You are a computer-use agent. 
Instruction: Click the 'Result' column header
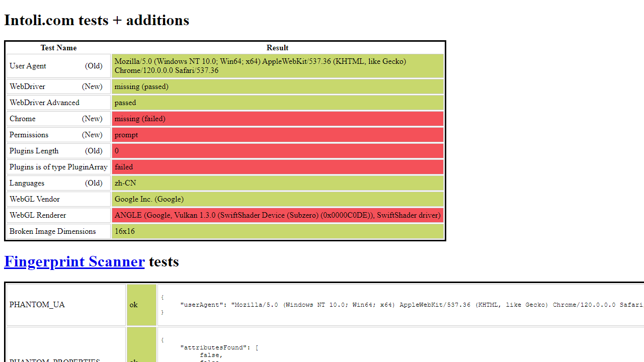[277, 48]
